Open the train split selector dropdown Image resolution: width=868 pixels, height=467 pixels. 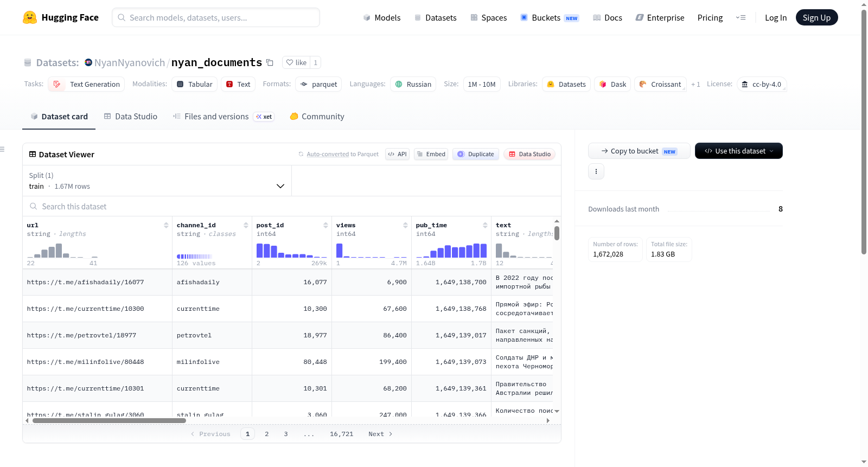coord(157,181)
